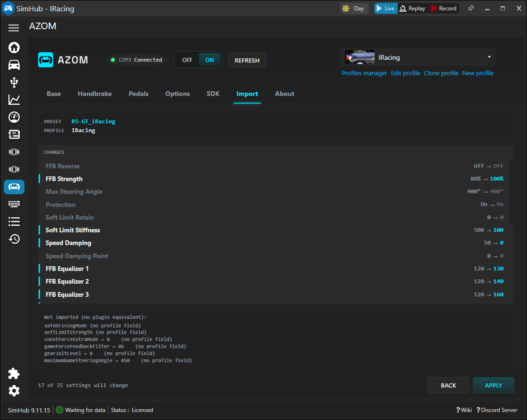
Task: Open the statistics chart sidebar icon
Action: click(14, 100)
